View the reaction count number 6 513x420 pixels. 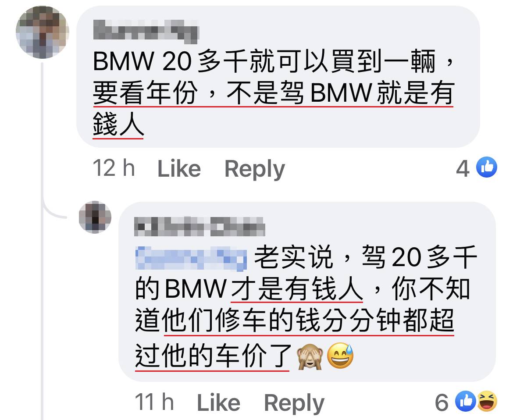pyautogui.click(x=442, y=402)
